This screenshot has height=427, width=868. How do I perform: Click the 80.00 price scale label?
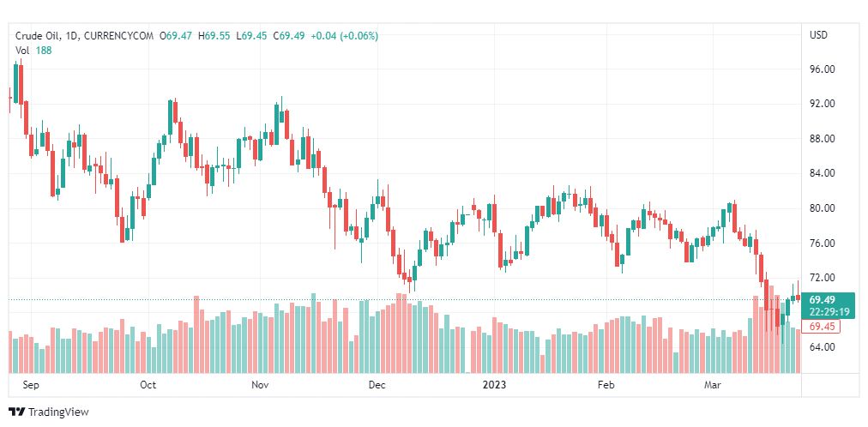click(x=823, y=208)
